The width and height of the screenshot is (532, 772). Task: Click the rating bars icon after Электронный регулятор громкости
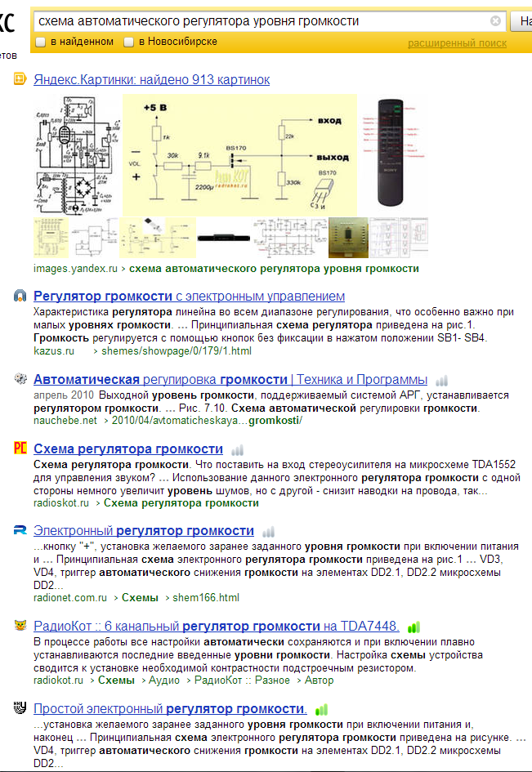[x=269, y=532]
